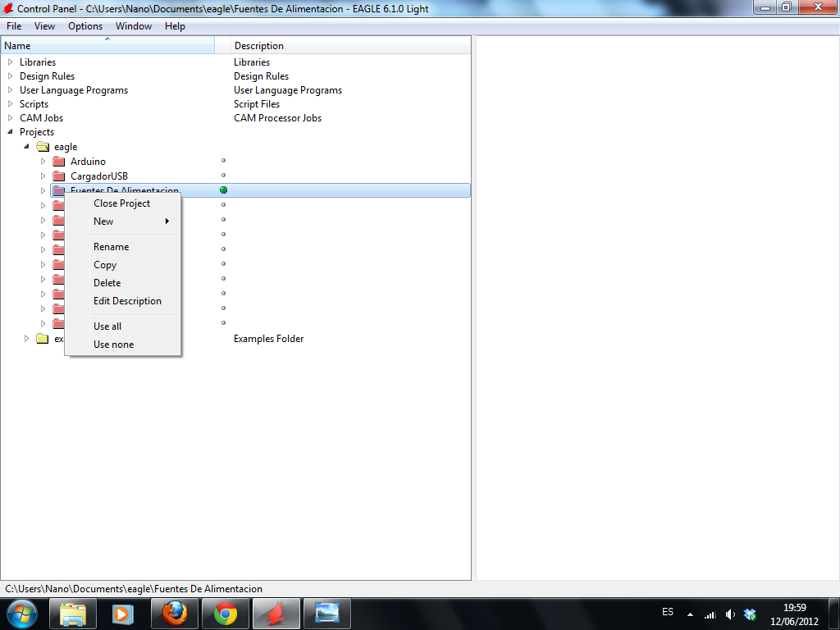Image resolution: width=840 pixels, height=630 pixels.
Task: Select User Language Programs item
Action: coord(74,90)
